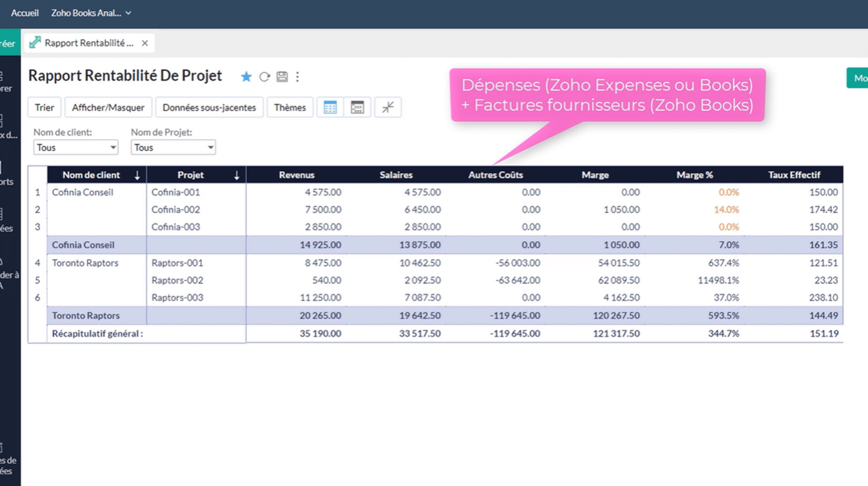Click the report tab chart icon
The width and height of the screenshot is (868, 486).
coord(35,43)
